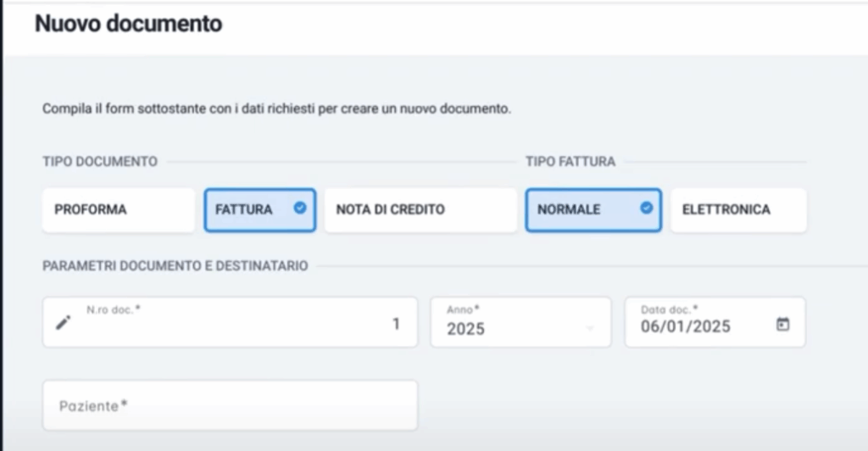Click the document number value 1
Image resolution: width=868 pixels, height=451 pixels.
tap(396, 324)
